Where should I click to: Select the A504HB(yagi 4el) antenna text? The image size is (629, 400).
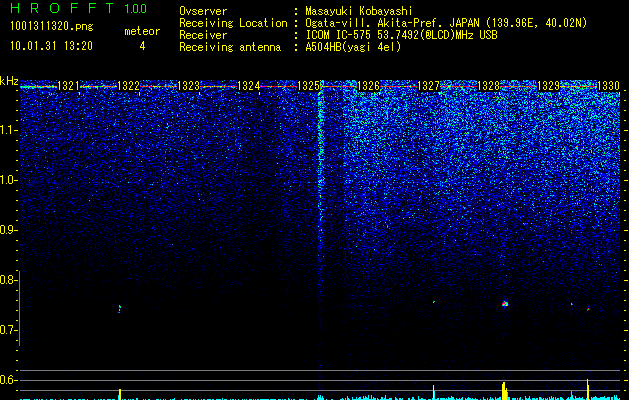(353, 47)
